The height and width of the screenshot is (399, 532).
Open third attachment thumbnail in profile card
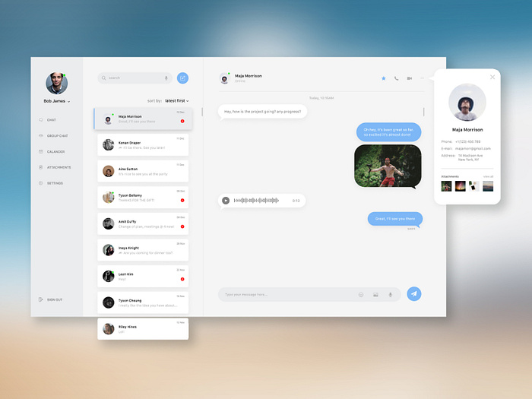pos(474,186)
